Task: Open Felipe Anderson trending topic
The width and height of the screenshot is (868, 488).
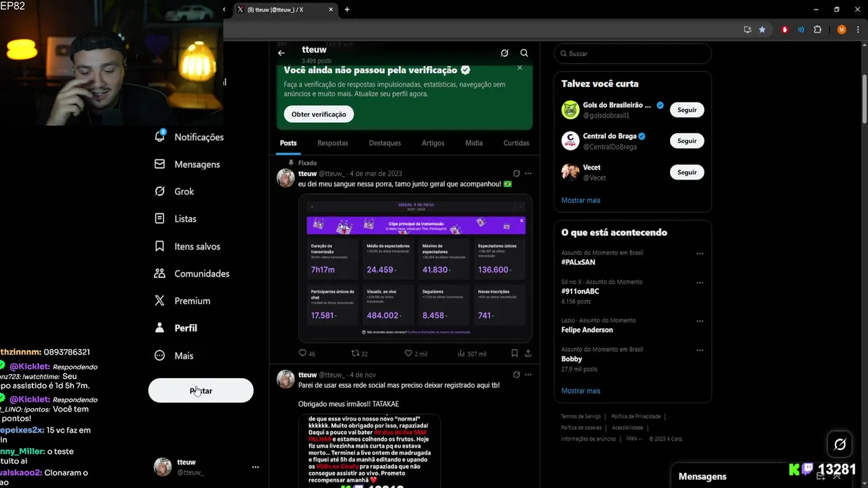Action: click(587, 330)
